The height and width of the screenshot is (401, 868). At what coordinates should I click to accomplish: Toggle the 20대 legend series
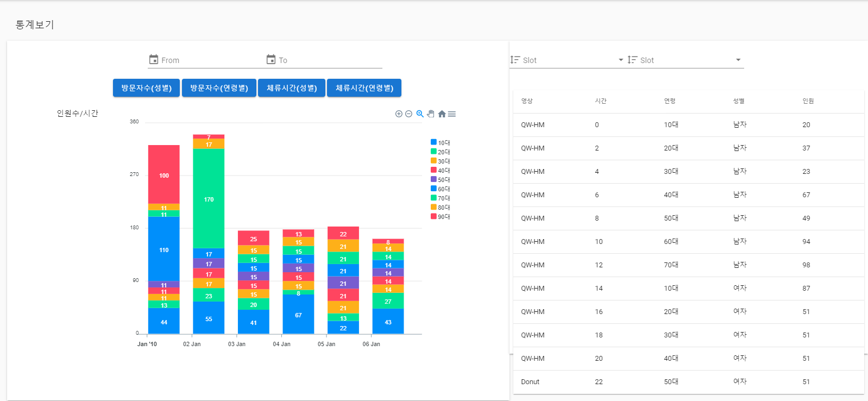pyautogui.click(x=441, y=152)
